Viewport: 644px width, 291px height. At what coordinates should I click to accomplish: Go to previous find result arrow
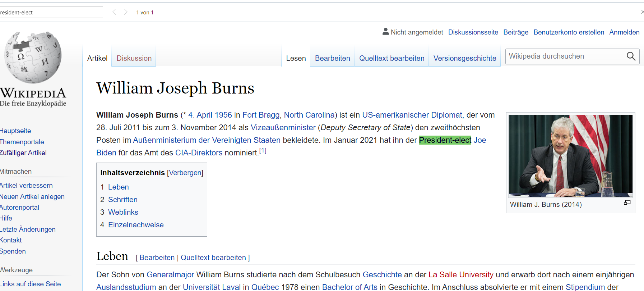pos(114,12)
